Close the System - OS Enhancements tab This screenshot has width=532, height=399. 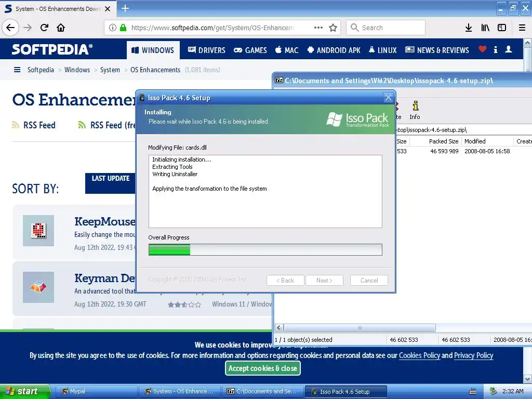point(108,9)
